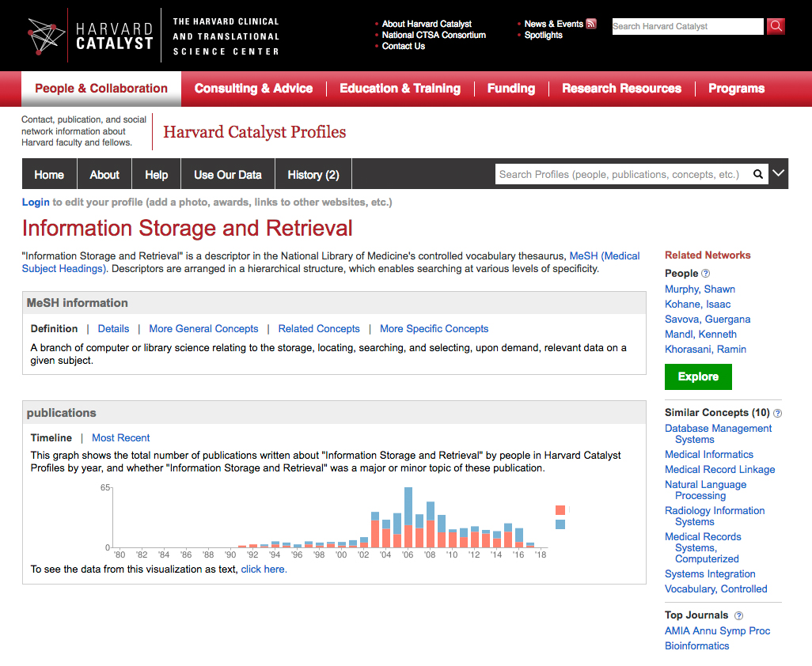This screenshot has width=812, height=666.
Task: Click the red site search button
Action: click(776, 26)
